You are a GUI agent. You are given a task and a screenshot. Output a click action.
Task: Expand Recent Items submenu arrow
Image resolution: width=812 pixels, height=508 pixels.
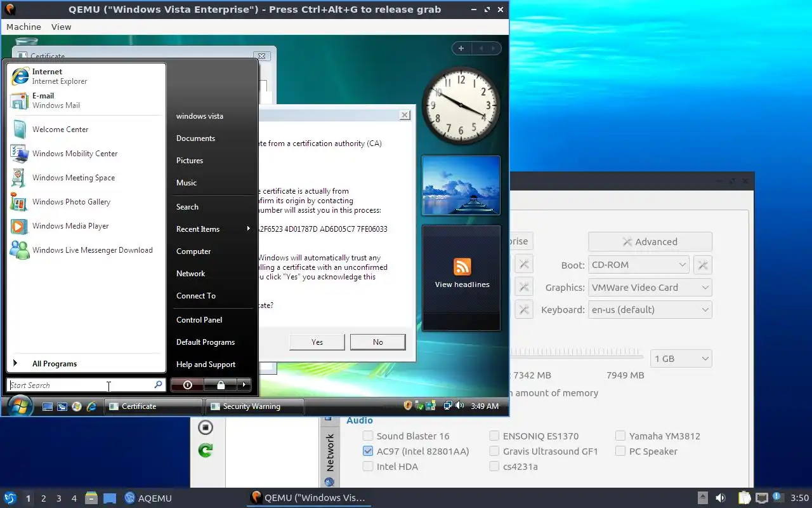pos(248,229)
